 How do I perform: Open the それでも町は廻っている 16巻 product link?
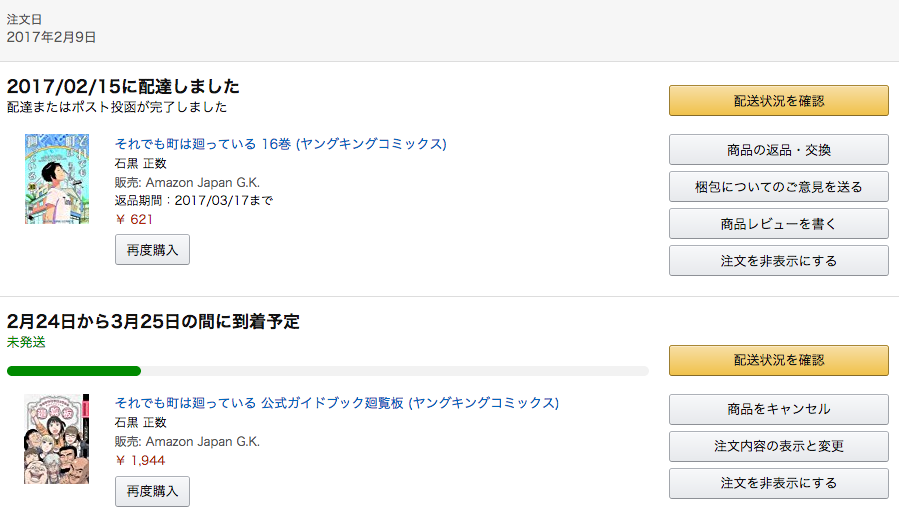coord(281,144)
